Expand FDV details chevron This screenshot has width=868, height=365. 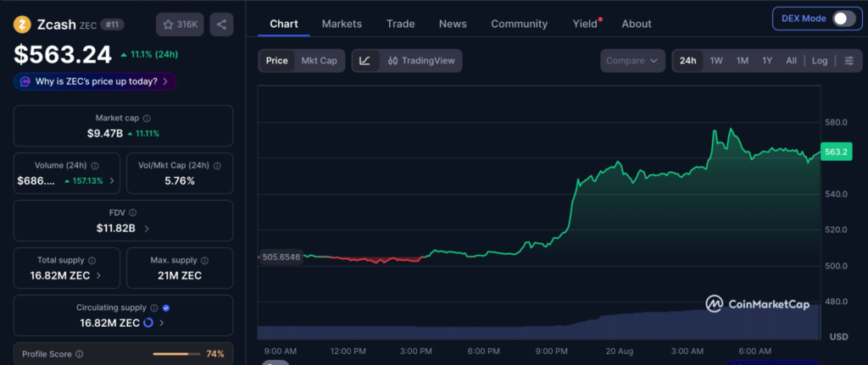tap(147, 228)
